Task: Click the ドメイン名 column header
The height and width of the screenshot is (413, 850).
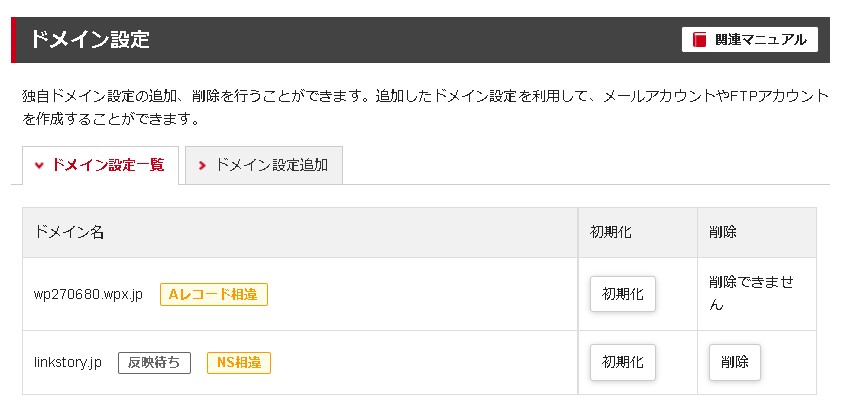Action: pyautogui.click(x=69, y=232)
